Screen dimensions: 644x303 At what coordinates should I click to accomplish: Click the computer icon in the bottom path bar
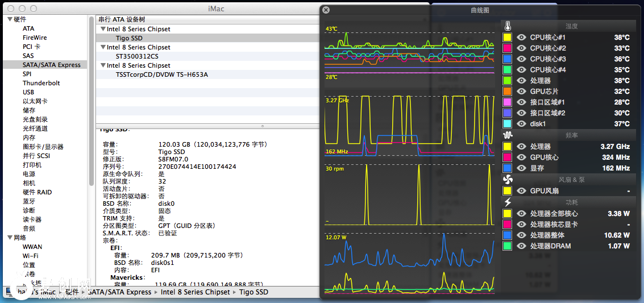click(9, 292)
